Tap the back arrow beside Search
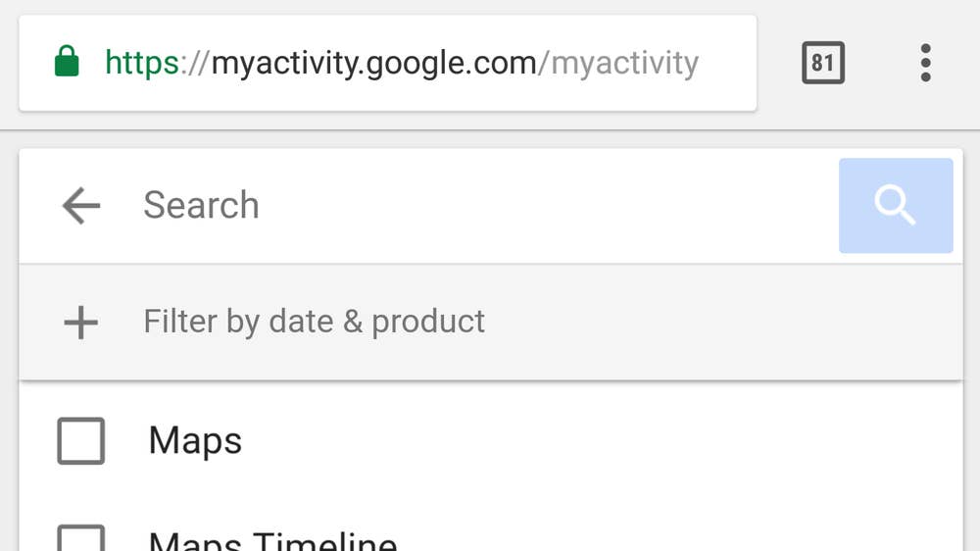Image resolution: width=980 pixels, height=551 pixels. (x=81, y=205)
